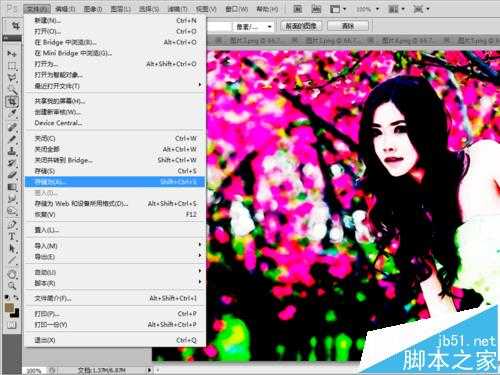Open the 像素 unit dropdown in options bar

[253, 26]
